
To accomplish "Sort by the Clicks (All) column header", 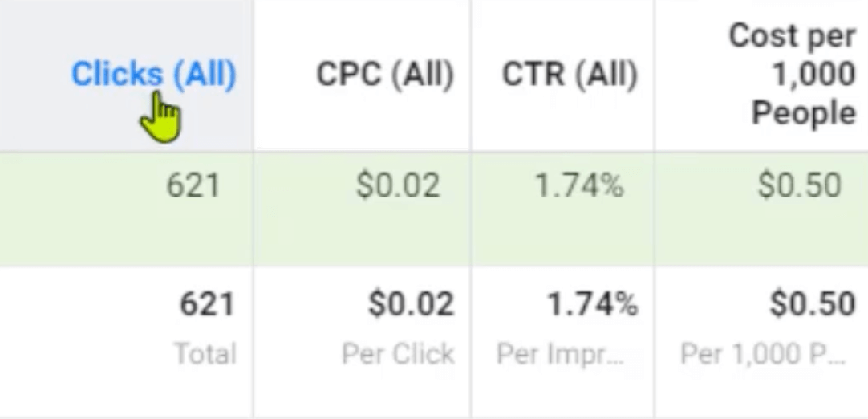I will 154,75.
